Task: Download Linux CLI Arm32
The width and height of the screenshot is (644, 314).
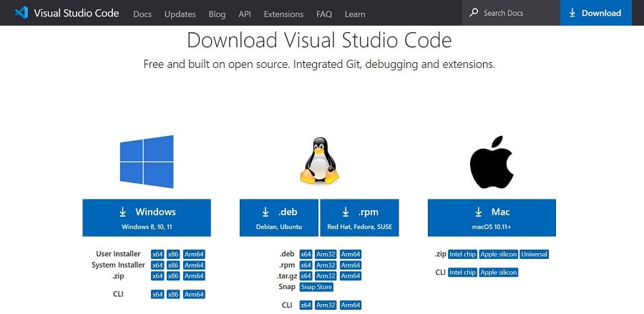Action: click(x=326, y=305)
